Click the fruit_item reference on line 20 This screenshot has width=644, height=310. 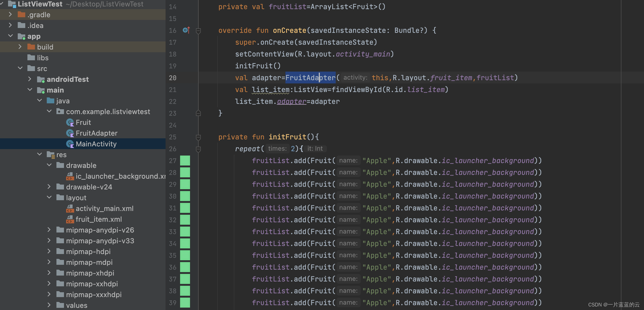451,78
